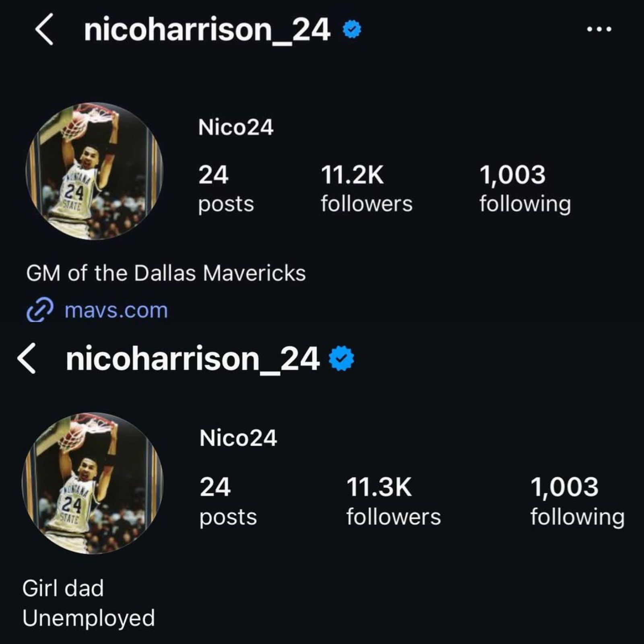Tap back arrow on the 11.2K followers profile
Screen dimensions: 644x644
coord(44,29)
